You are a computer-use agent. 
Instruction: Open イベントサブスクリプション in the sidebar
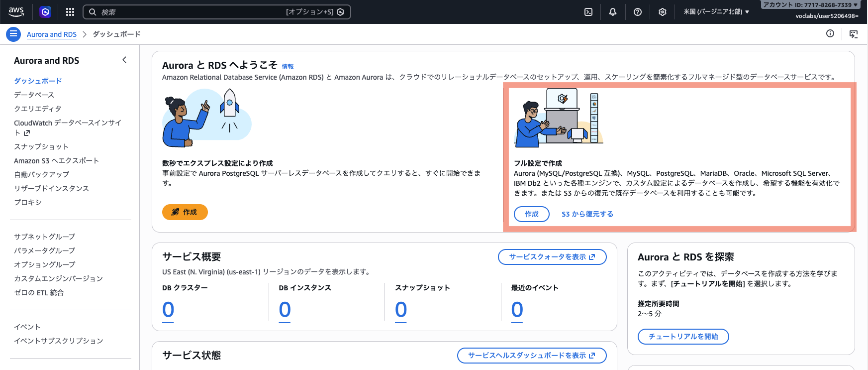click(59, 341)
